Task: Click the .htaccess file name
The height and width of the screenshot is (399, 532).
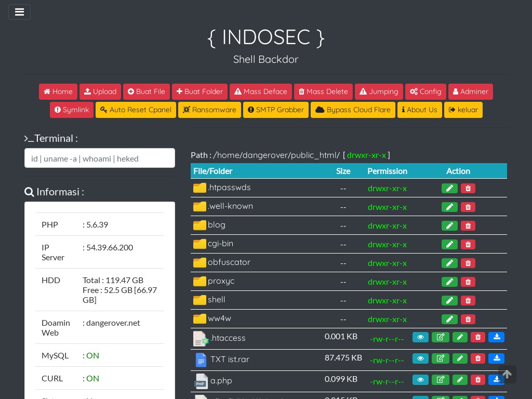Action: [x=228, y=338]
